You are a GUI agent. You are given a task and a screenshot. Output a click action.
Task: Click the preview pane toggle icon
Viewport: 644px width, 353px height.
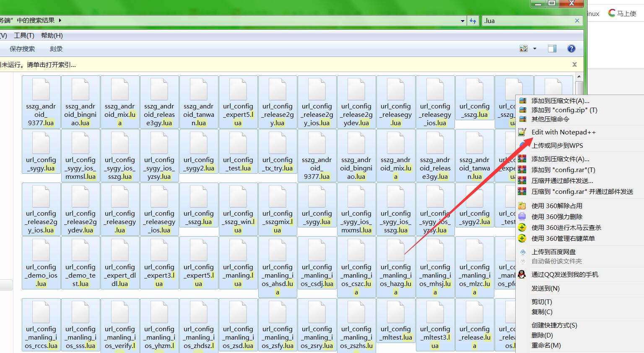pyautogui.click(x=552, y=49)
